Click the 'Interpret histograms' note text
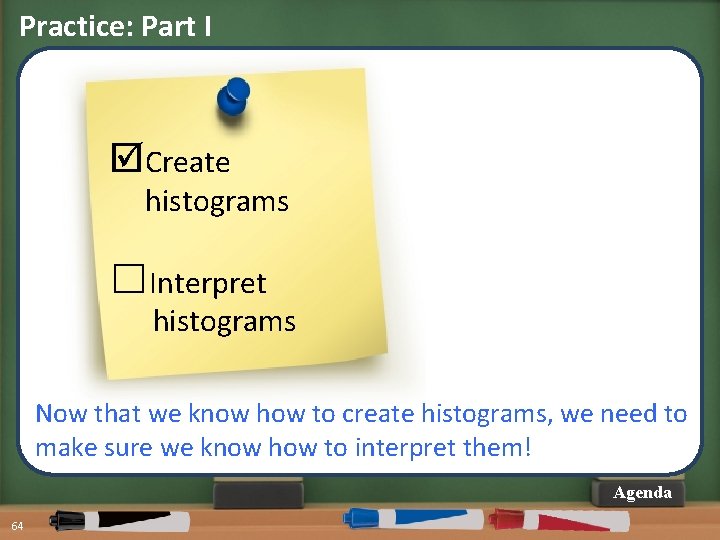 point(223,302)
